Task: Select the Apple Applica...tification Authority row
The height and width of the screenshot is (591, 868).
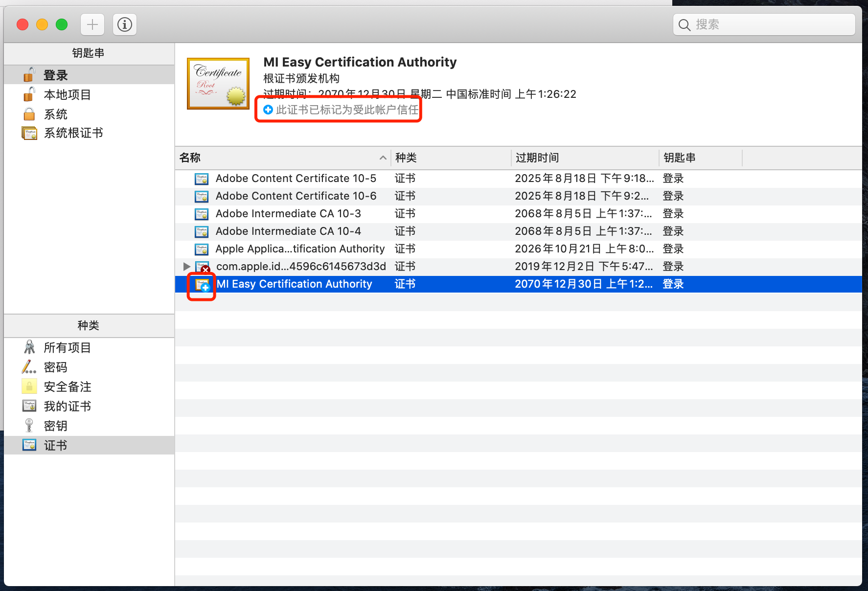Action: 519,249
